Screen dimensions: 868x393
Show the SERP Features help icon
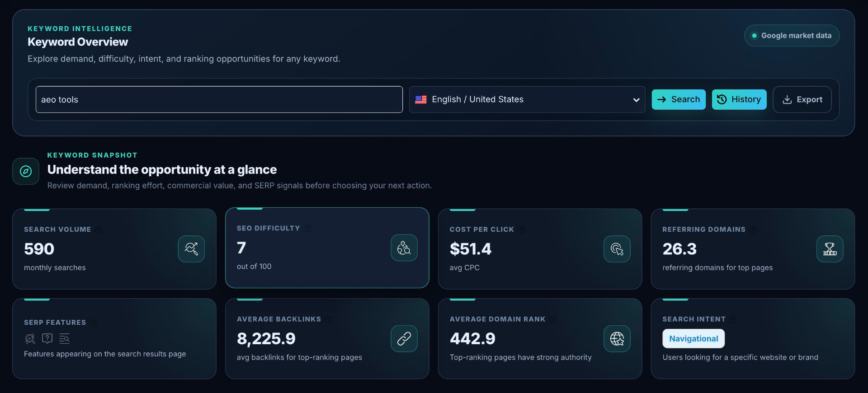click(93, 323)
